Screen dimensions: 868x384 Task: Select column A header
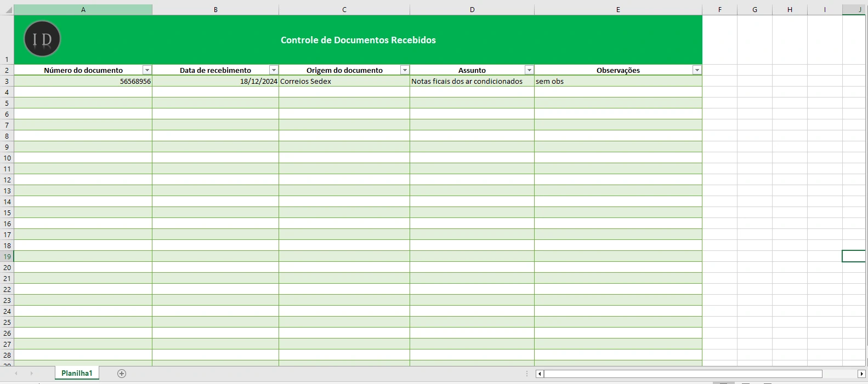point(83,10)
